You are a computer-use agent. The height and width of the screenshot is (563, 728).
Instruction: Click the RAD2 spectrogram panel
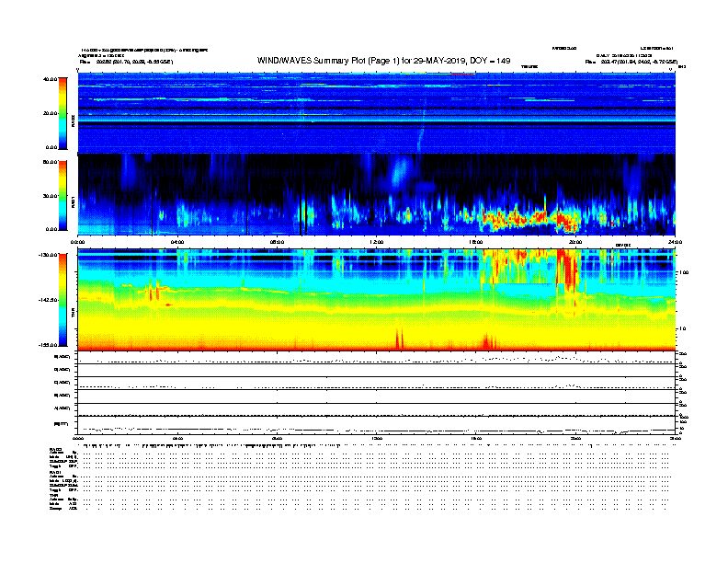coord(377,112)
